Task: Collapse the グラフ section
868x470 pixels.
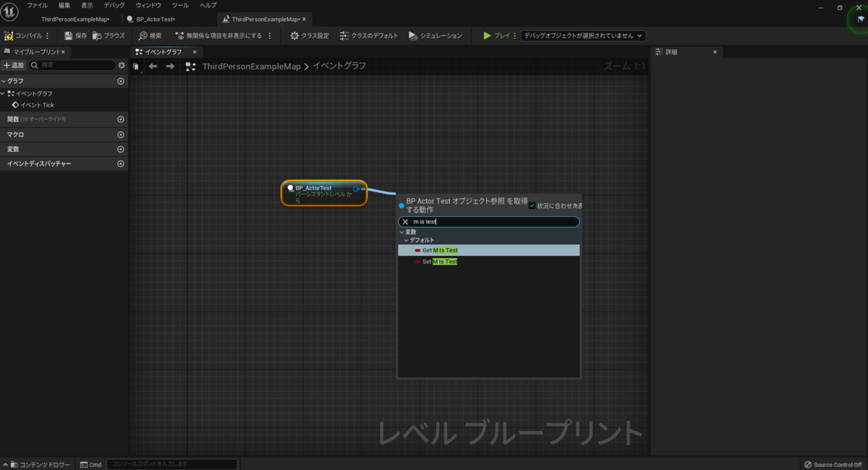Action: click(4, 82)
